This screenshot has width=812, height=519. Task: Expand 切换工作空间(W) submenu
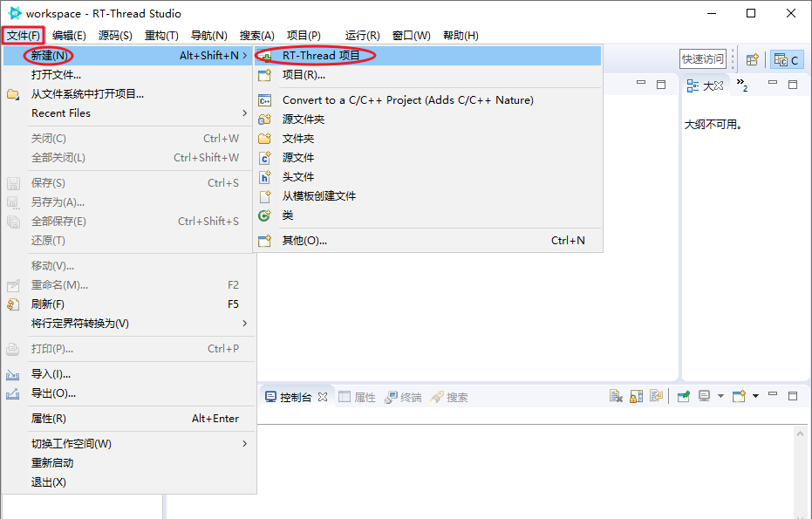pos(128,443)
